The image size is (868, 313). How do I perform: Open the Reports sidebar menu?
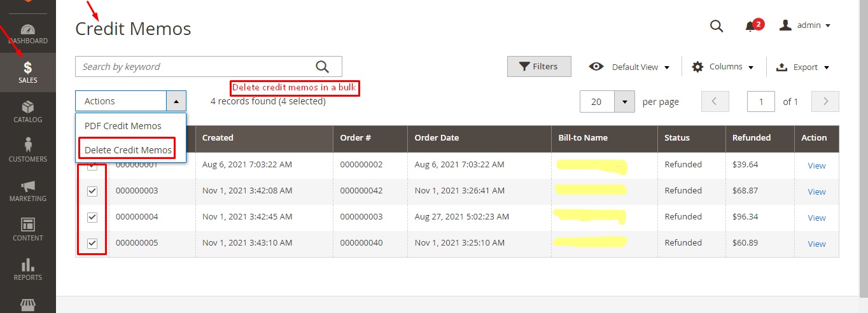coord(27,270)
